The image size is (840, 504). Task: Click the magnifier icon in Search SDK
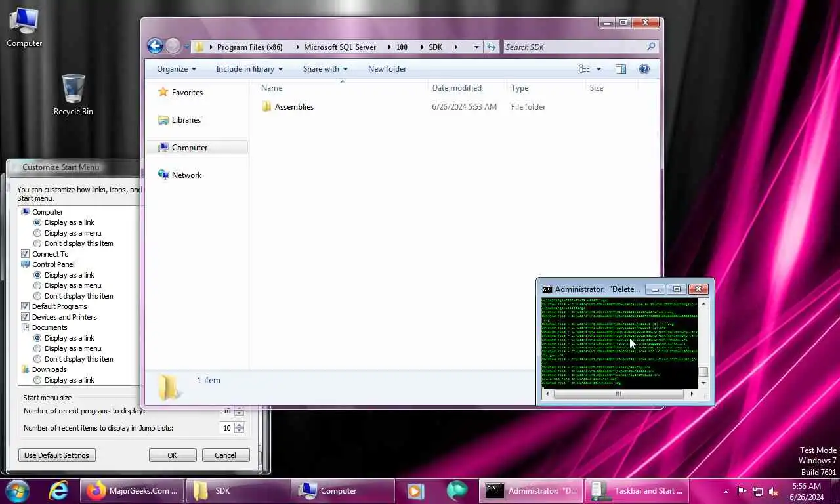click(x=650, y=47)
